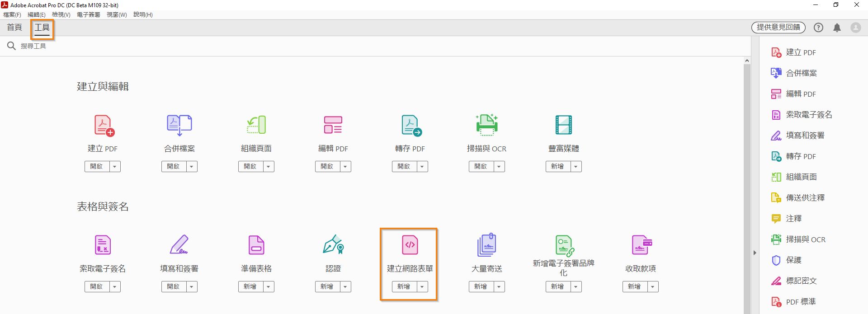This screenshot has height=314, width=868.
Task: Switch to the 工具 tab
Action: pos(42,28)
